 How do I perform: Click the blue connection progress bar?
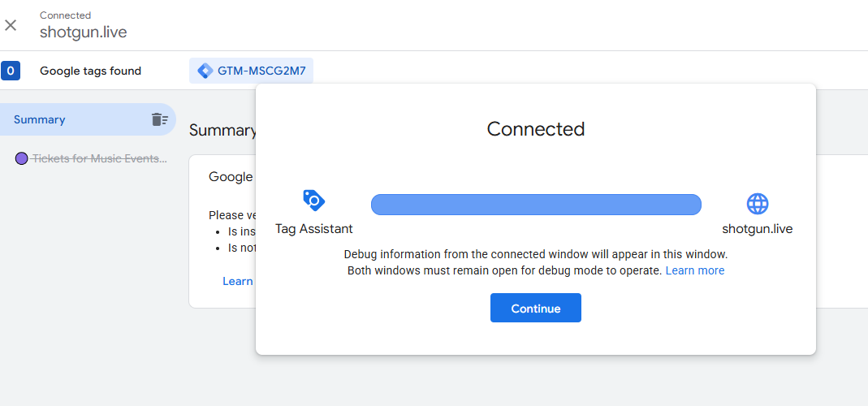(536, 205)
